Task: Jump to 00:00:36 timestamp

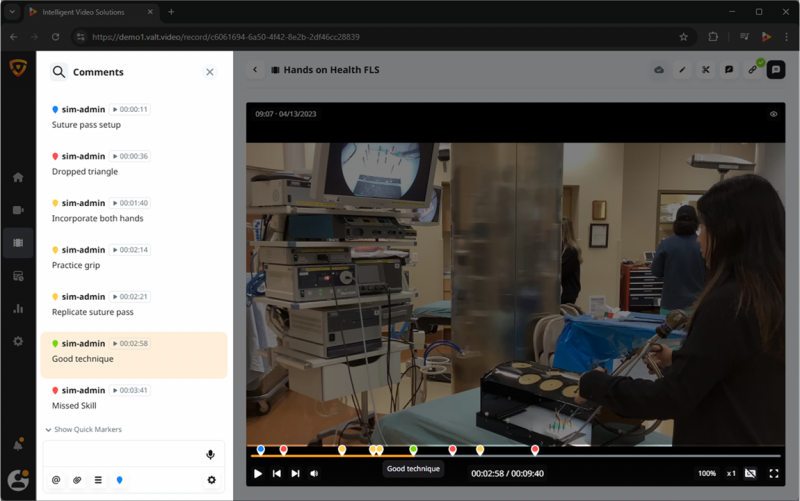Action: (130, 156)
